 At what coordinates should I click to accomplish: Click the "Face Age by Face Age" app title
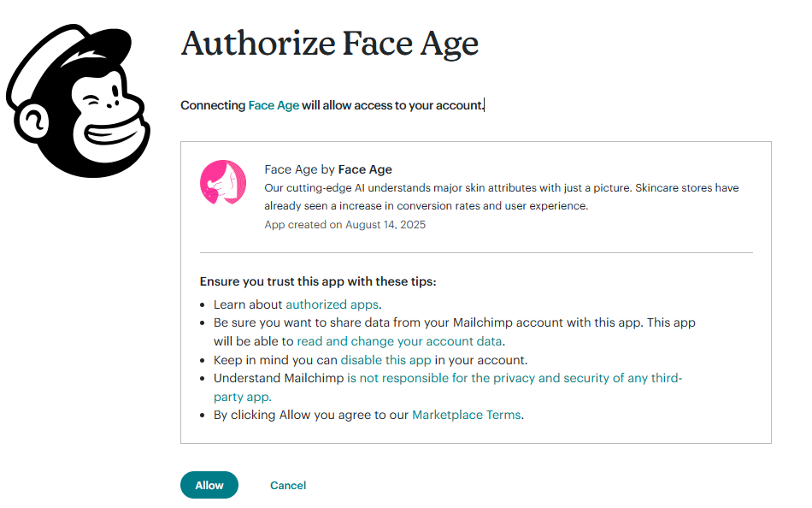pyautogui.click(x=328, y=169)
